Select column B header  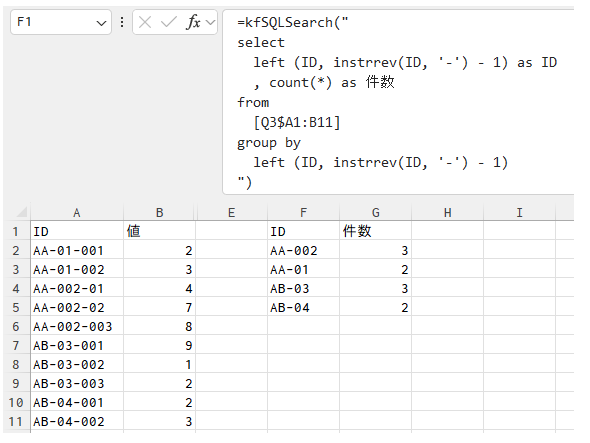pos(160,213)
